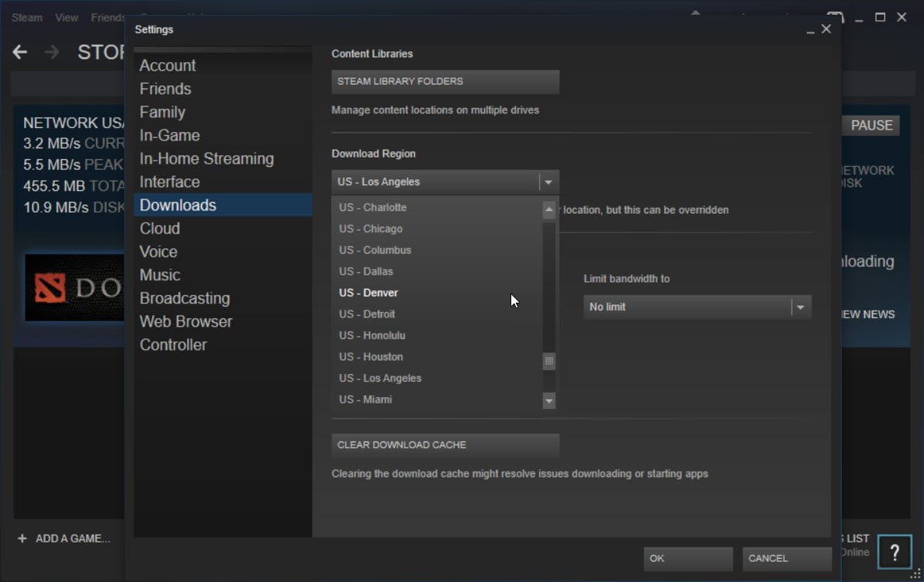Open the In-Game settings category
The image size is (924, 582).
pyautogui.click(x=223, y=136)
